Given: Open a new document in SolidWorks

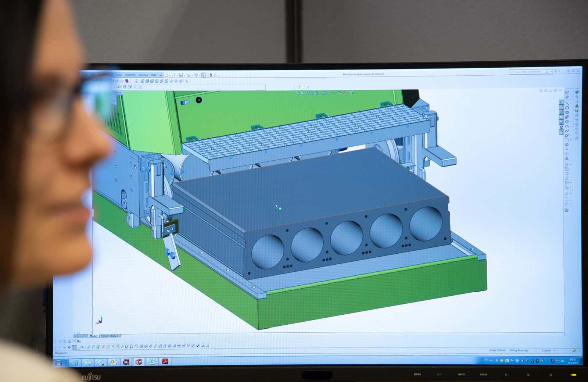Looking at the screenshot, I should coord(166,75).
